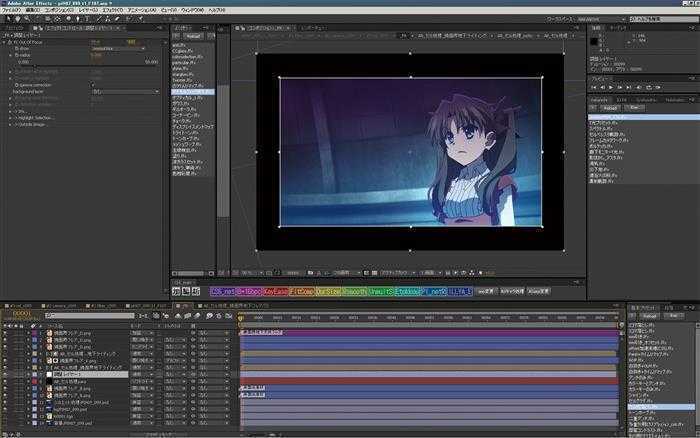Select the Clone Stamp tool
700x438 pixels.
[x=108, y=19]
